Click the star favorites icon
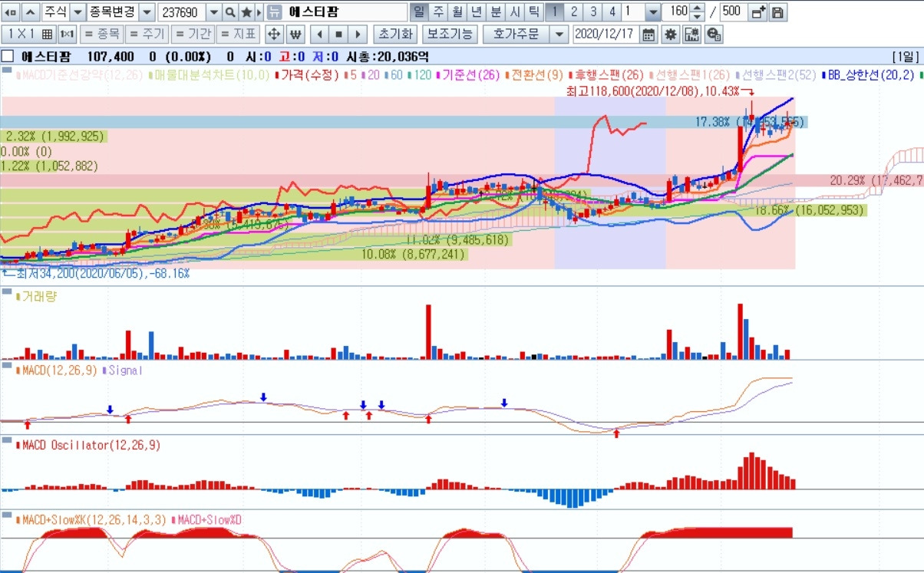Viewport: 924px width, 573px height. [x=246, y=12]
